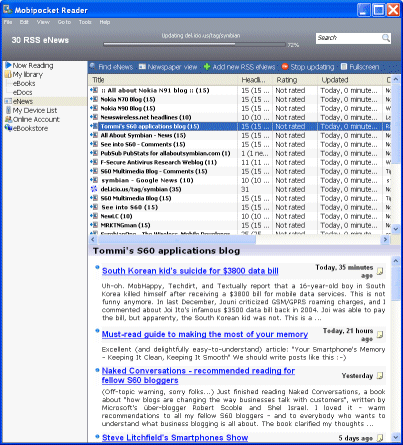
Task: Click the eBookstore globe icon
Action: pos(8,128)
